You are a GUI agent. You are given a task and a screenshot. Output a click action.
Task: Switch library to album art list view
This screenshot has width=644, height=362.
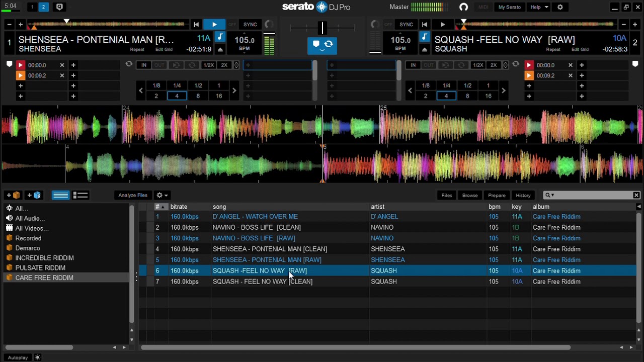pyautogui.click(x=80, y=195)
